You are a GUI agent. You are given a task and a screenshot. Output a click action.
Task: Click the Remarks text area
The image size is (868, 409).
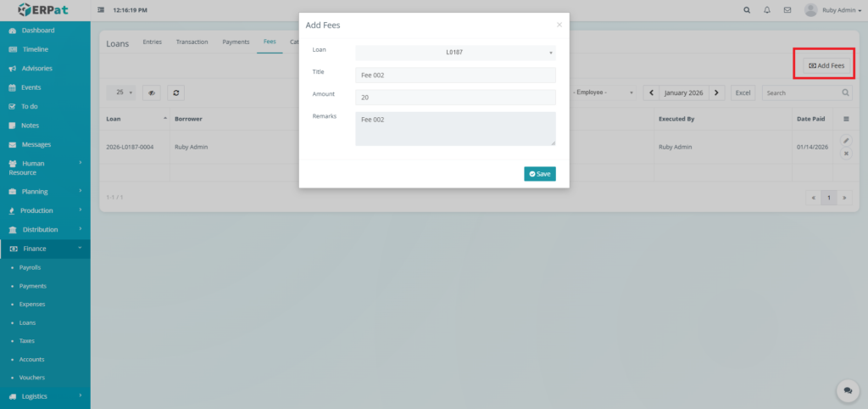[455, 129]
